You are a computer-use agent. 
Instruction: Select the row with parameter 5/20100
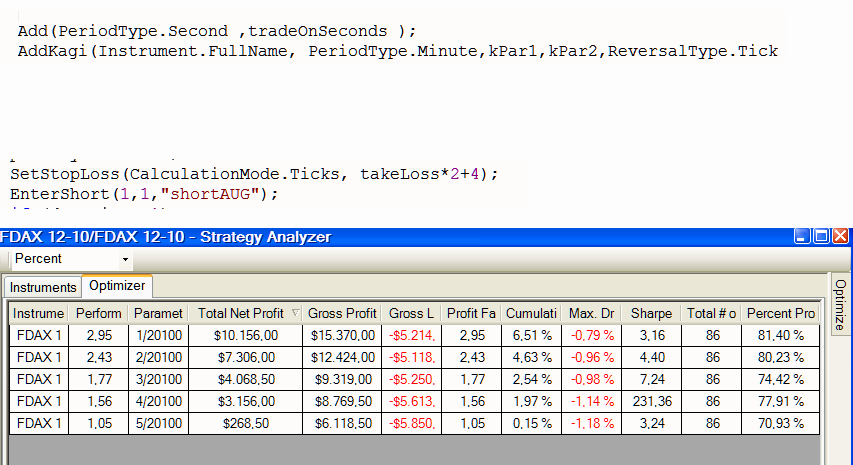[x=415, y=423]
